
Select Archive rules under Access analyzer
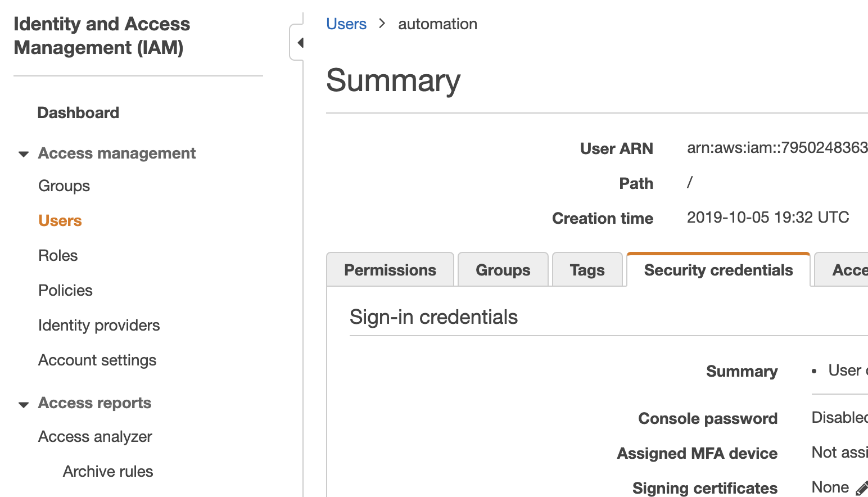click(x=107, y=471)
